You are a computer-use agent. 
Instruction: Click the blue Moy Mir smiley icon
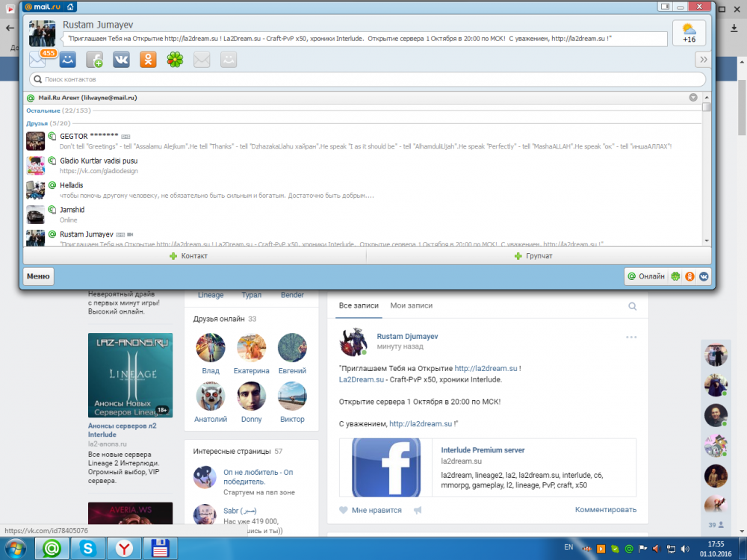pyautogui.click(x=68, y=60)
